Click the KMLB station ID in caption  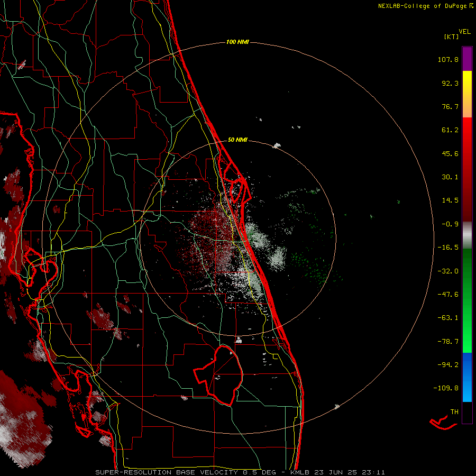coord(300,472)
